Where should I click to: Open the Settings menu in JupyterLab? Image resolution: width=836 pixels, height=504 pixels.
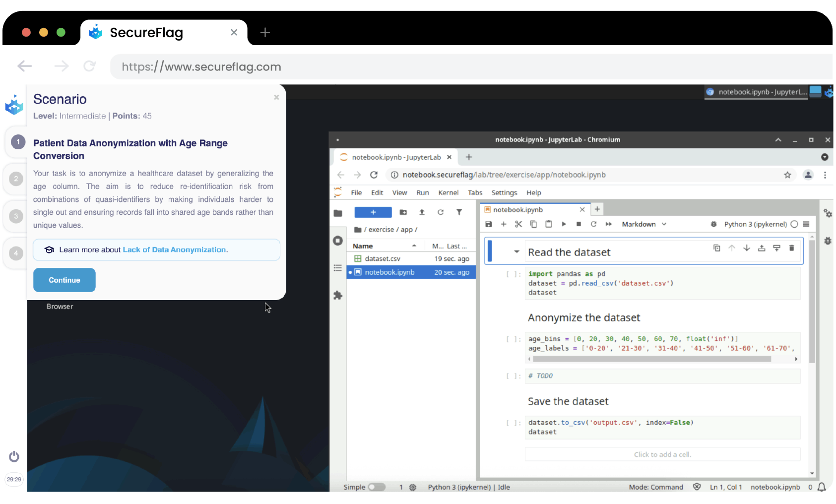tap(504, 192)
